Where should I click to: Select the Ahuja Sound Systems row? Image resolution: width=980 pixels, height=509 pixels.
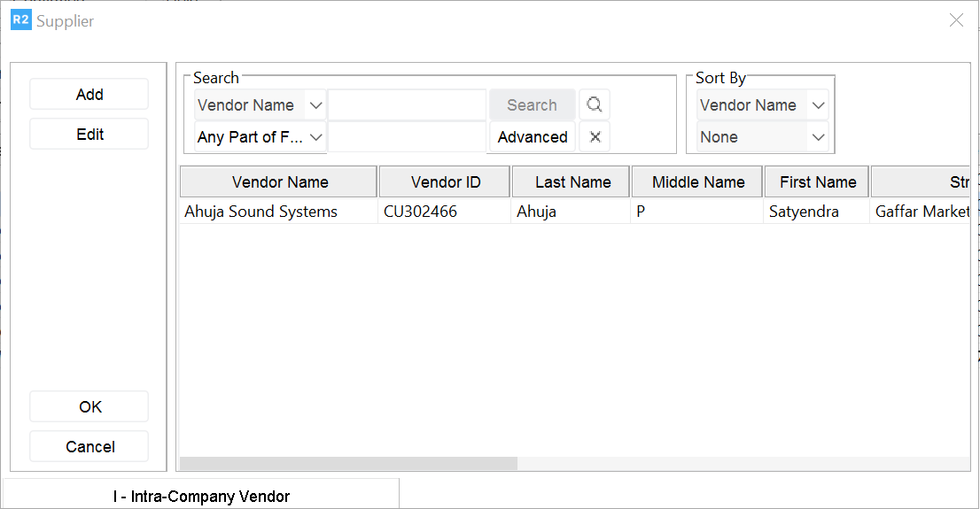261,212
